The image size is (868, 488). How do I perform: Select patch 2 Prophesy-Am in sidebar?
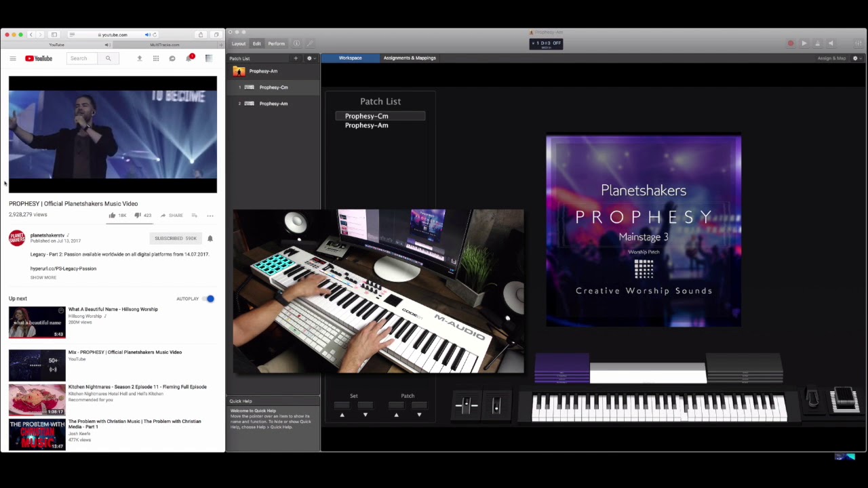tap(273, 104)
